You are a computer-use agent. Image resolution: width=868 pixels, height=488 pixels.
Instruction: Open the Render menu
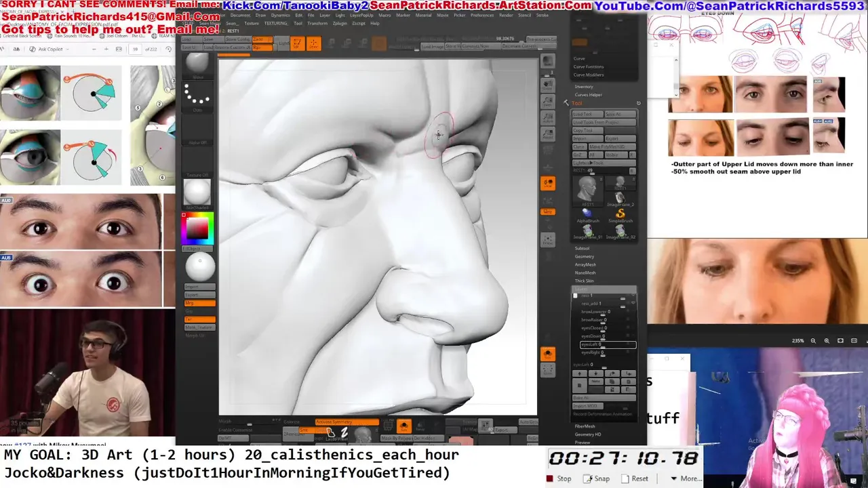pyautogui.click(x=506, y=16)
